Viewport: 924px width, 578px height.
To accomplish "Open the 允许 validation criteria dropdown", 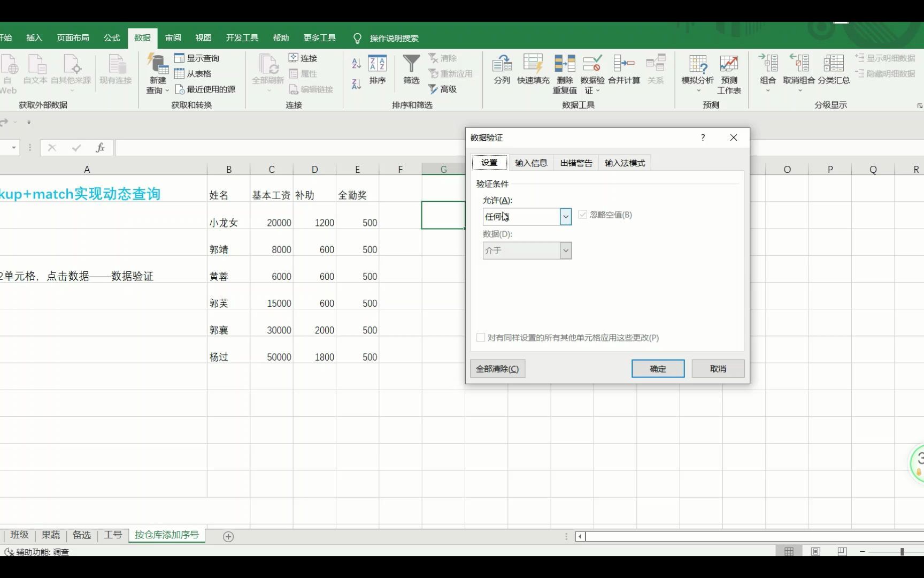I will [565, 216].
